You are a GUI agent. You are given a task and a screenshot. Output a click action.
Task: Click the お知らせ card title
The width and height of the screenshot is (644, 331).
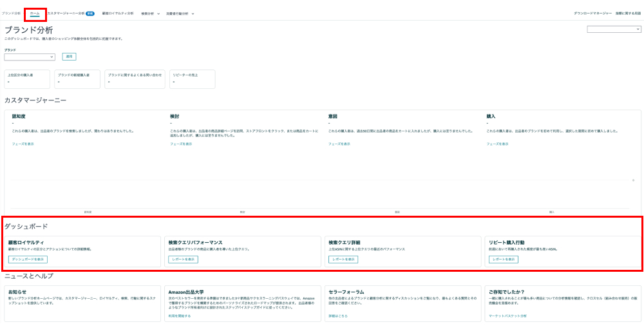click(17, 292)
